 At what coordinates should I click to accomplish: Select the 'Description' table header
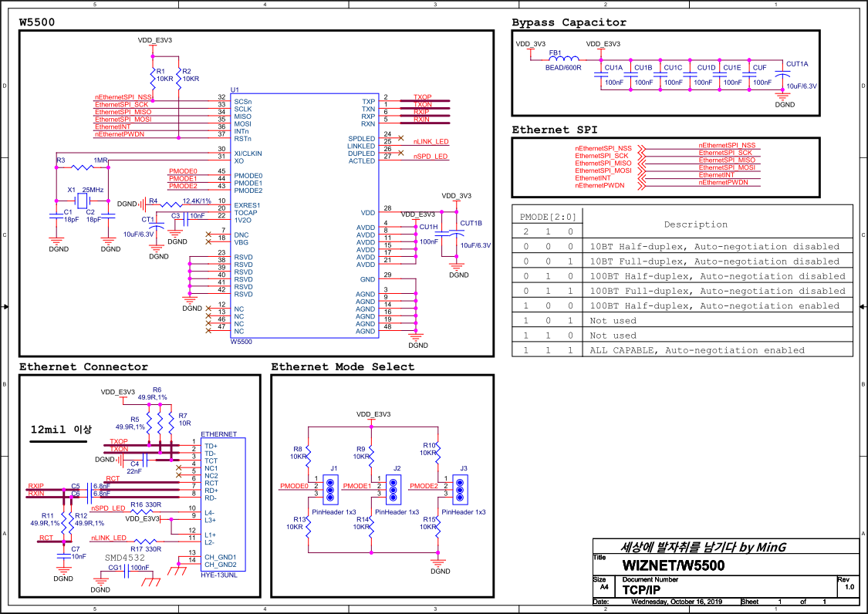(x=695, y=224)
